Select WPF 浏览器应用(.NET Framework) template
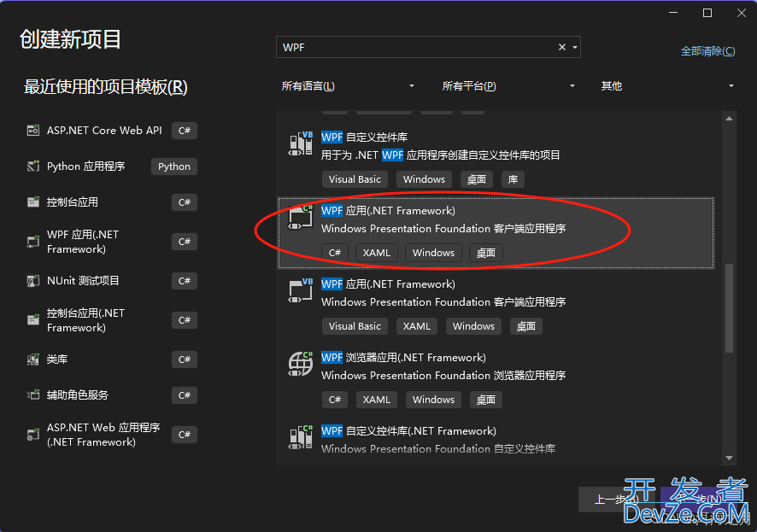Screen dimensions: 757x532 click(496, 379)
